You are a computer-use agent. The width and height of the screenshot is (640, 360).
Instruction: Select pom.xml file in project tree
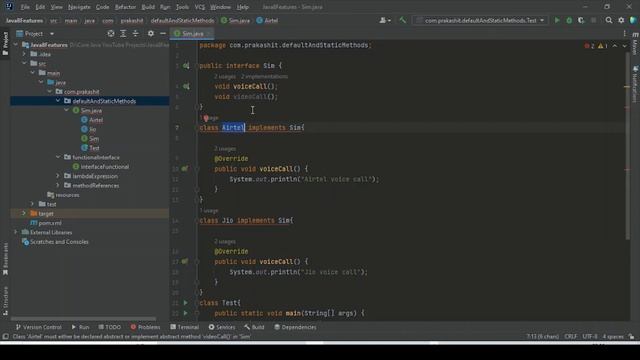[x=46, y=223]
